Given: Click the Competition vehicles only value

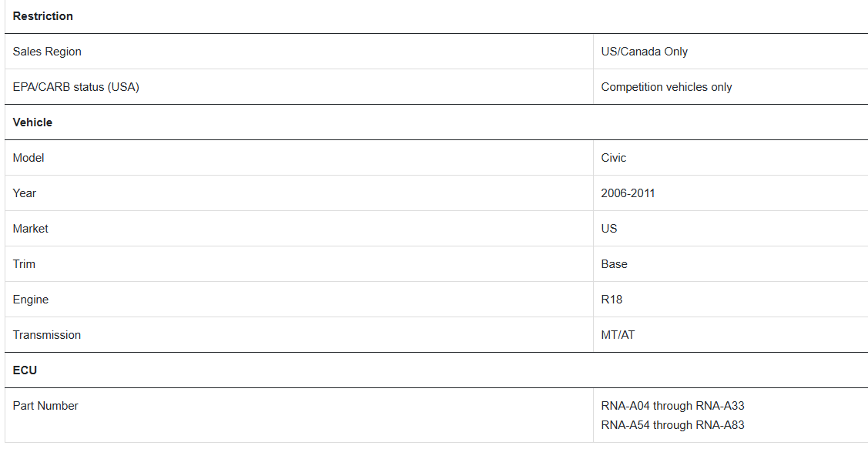Looking at the screenshot, I should tap(666, 87).
